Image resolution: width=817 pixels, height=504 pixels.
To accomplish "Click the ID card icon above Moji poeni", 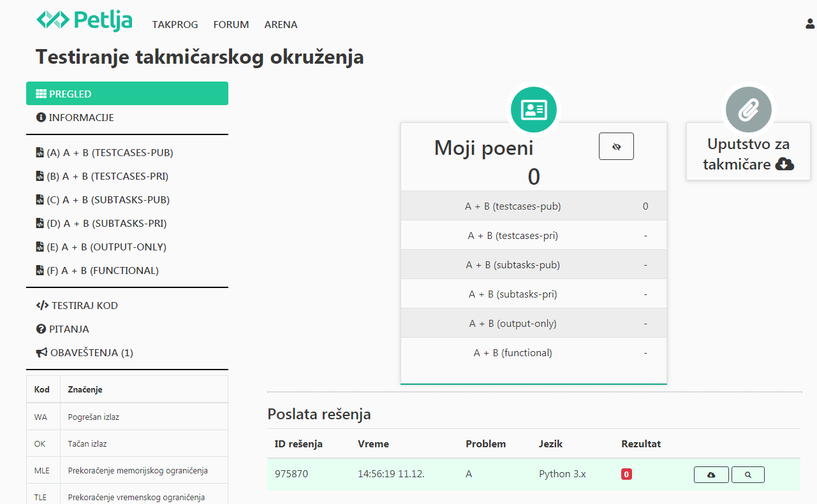I will 533,110.
